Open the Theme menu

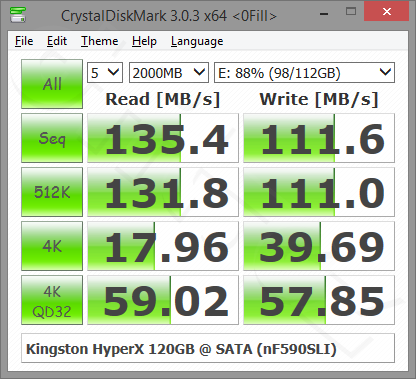[x=100, y=41]
